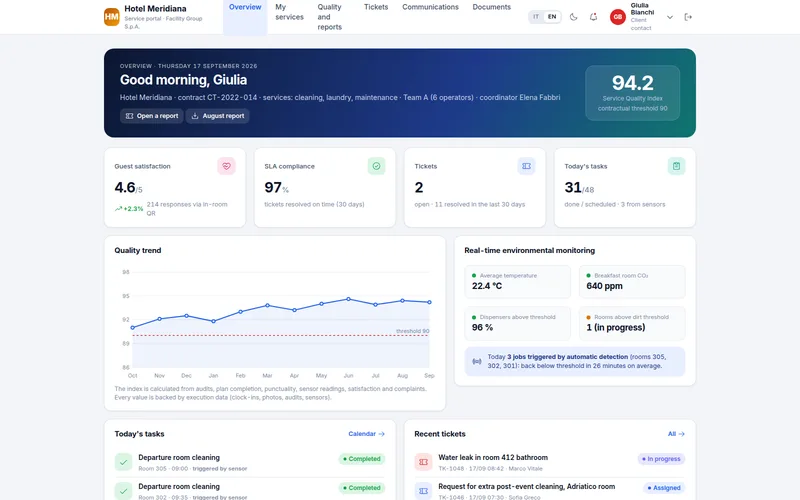This screenshot has width=800, height=500.
Task: Click the Oct data point on Quality trend
Action: pos(133,328)
